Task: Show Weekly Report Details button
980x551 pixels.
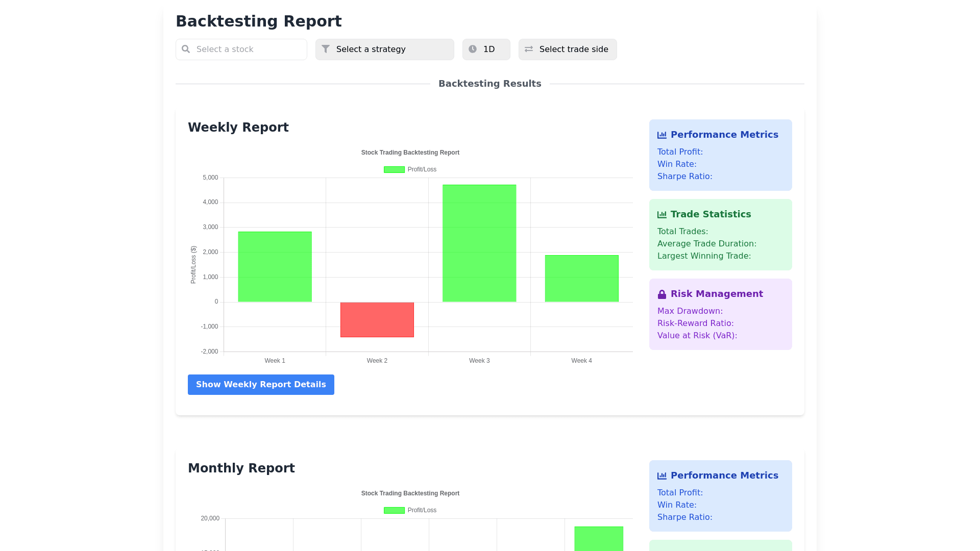Action: 261,385
